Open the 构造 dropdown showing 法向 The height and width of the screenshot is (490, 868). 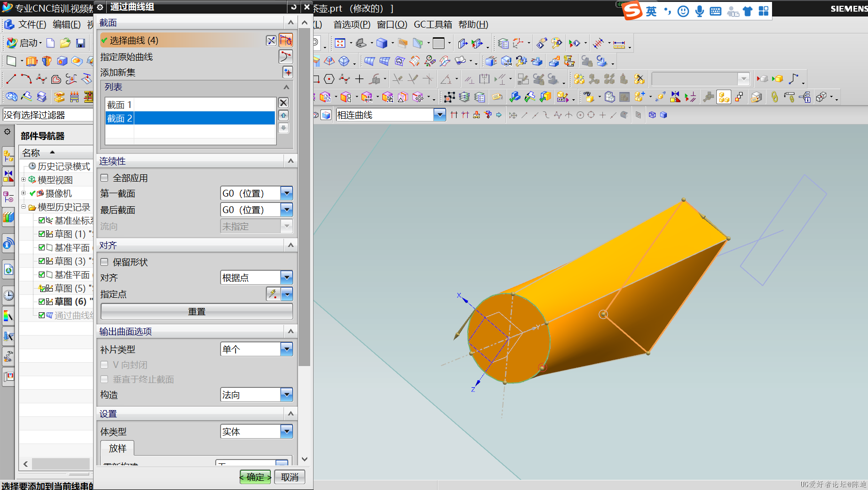[287, 395]
